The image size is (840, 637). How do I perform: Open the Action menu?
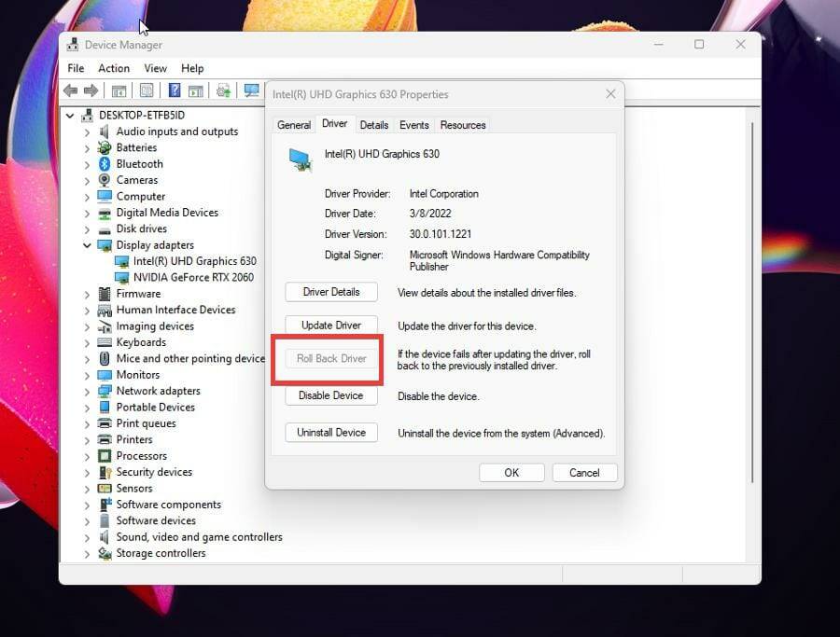click(x=113, y=67)
